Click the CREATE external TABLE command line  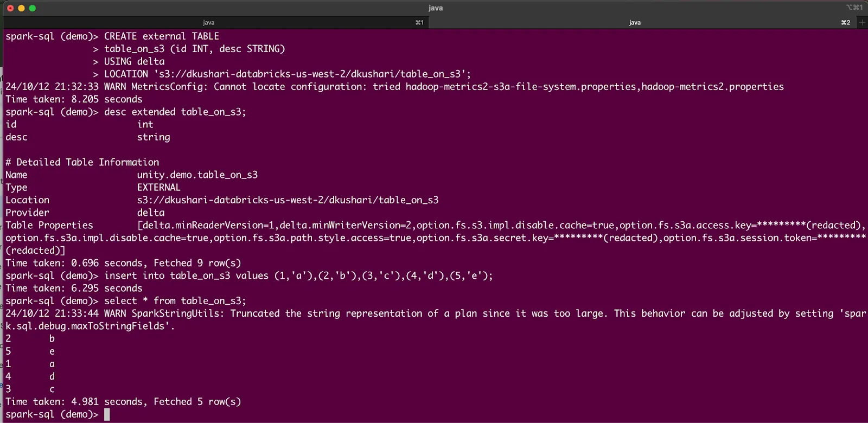pos(161,36)
